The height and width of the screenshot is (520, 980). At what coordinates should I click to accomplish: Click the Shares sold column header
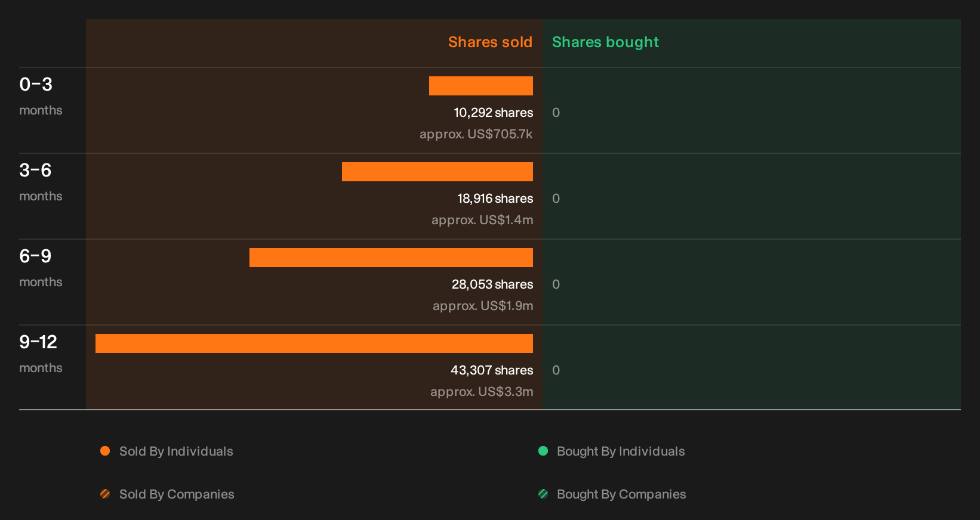coord(490,42)
